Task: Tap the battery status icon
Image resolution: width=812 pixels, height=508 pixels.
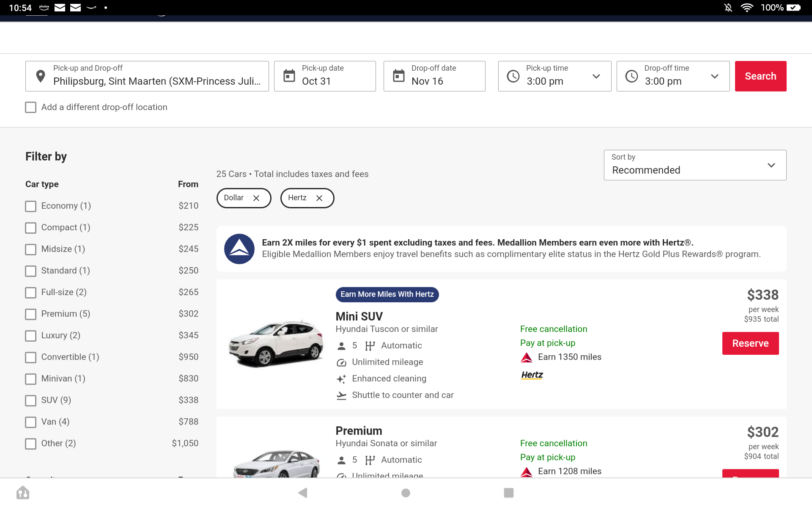Action: (x=793, y=8)
